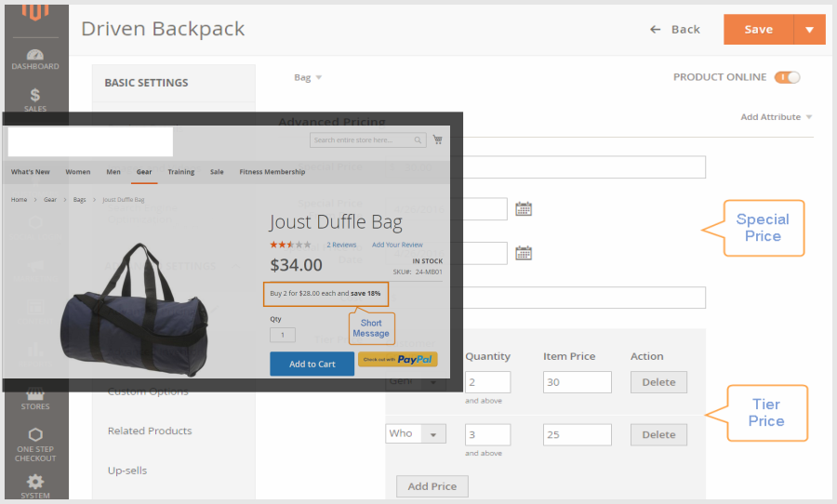
Task: Delete the tier price row with quantity 2
Action: [658, 382]
